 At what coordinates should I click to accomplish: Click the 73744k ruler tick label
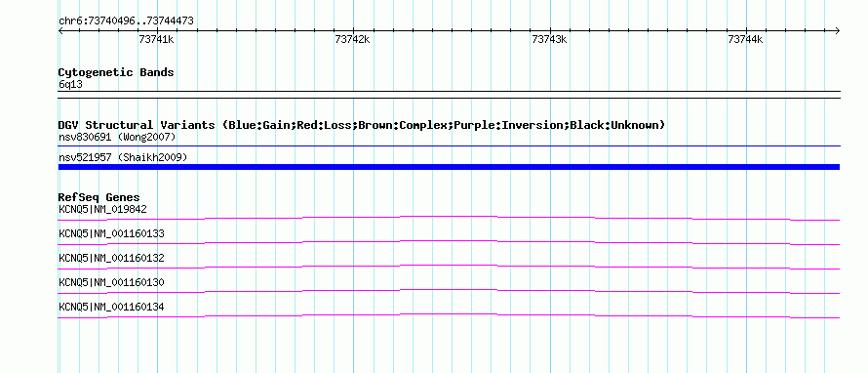[x=745, y=39]
